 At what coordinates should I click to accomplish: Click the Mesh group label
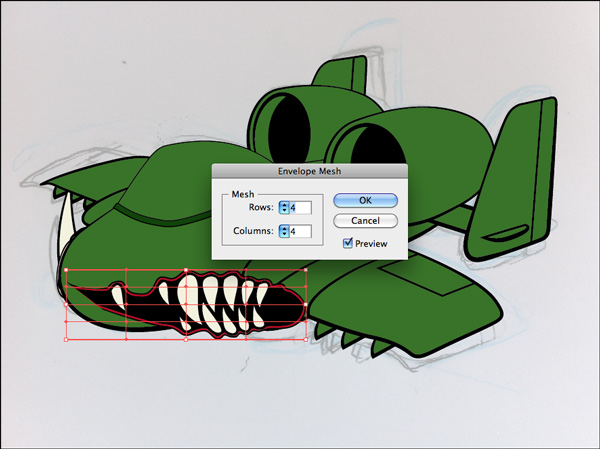243,194
